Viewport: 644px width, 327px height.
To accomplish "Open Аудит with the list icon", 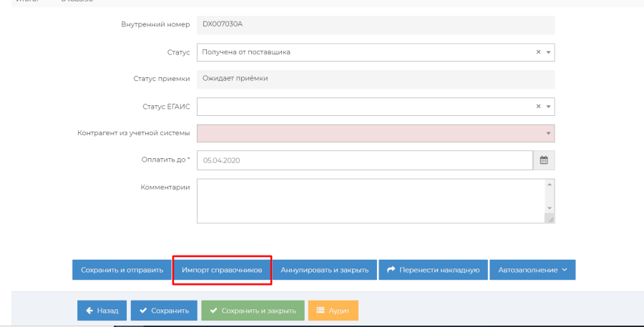I will (333, 311).
